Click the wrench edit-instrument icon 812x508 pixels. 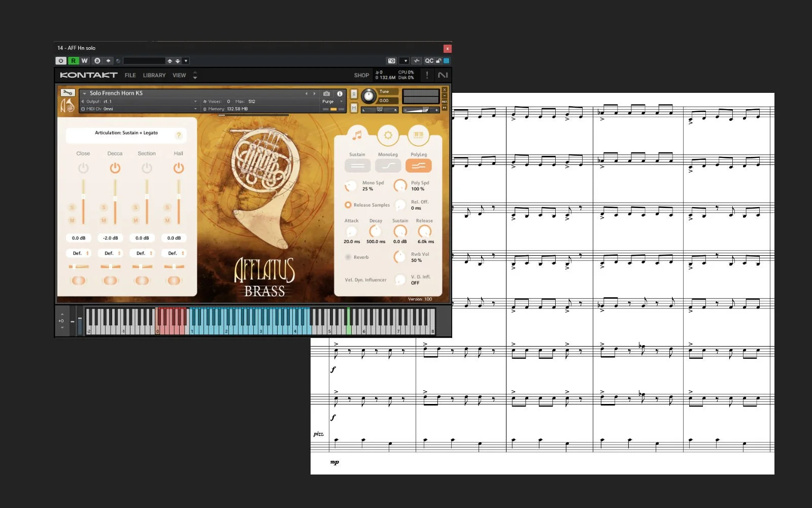click(x=67, y=93)
